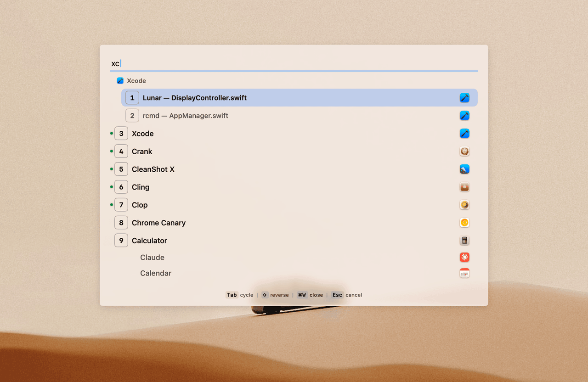Image resolution: width=588 pixels, height=382 pixels.
Task: Click the Calendar app icon
Action: click(464, 273)
